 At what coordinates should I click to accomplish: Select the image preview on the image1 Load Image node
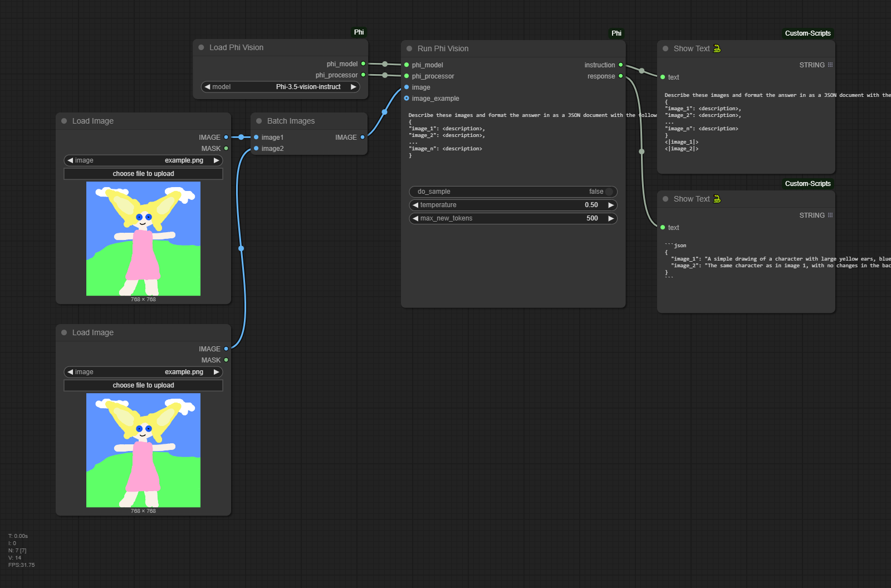point(143,238)
